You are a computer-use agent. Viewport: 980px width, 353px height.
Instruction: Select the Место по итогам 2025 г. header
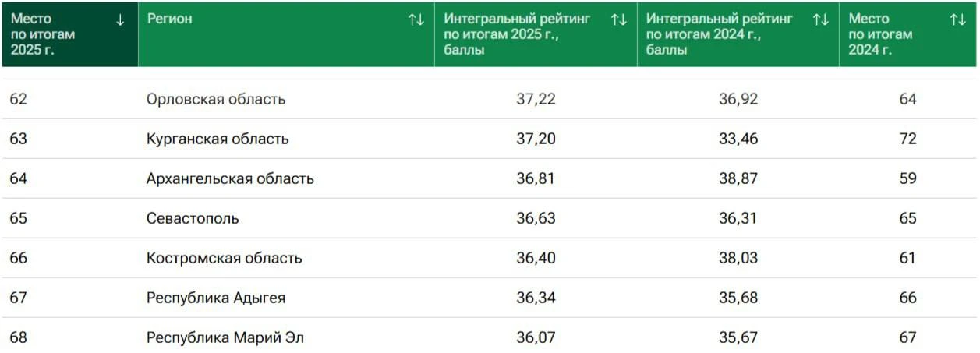click(x=69, y=34)
